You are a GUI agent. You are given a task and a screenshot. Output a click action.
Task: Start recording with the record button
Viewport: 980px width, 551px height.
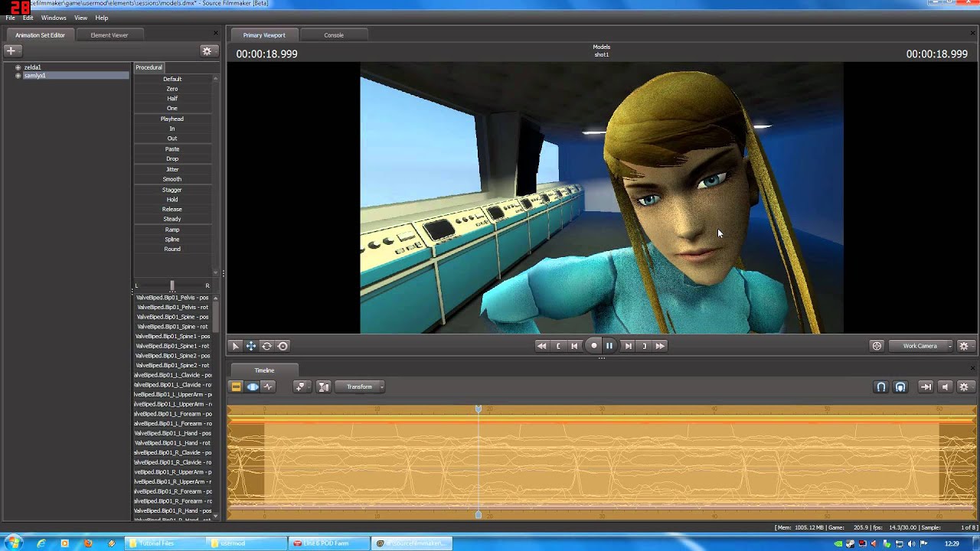pyautogui.click(x=593, y=346)
